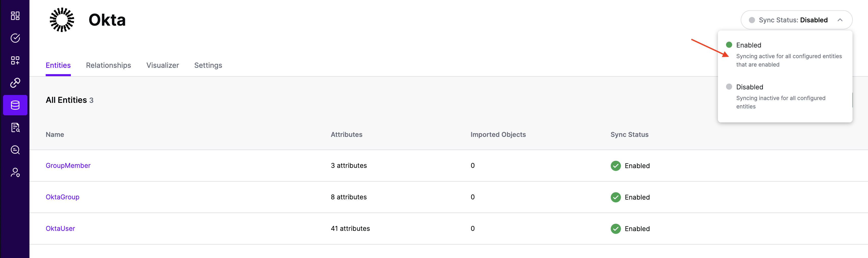Click Enabled status text in OktaUser row
The height and width of the screenshot is (258, 868).
click(x=637, y=229)
